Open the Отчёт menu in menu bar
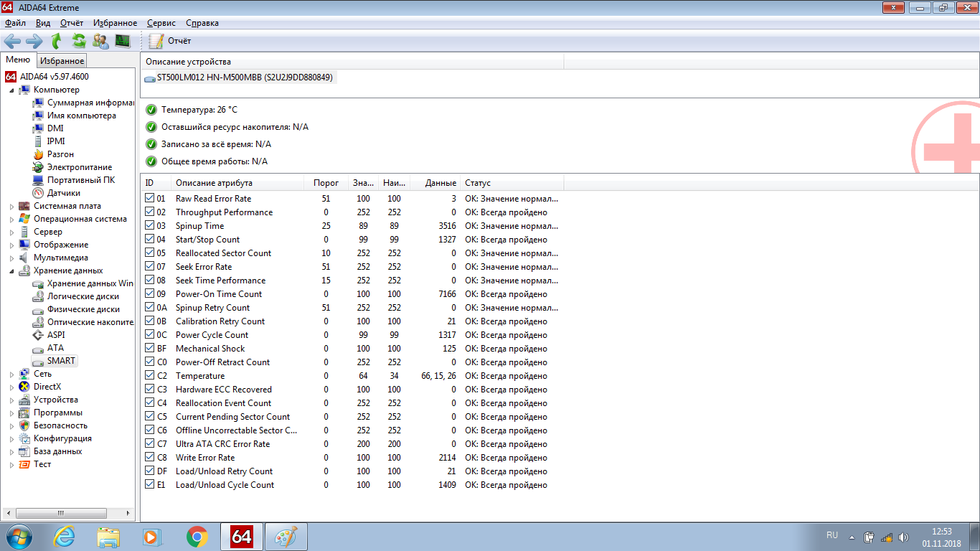This screenshot has width=980, height=551. pos(72,23)
